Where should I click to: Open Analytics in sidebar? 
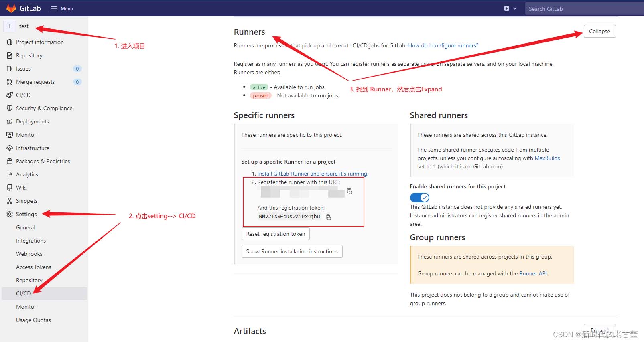coord(27,174)
